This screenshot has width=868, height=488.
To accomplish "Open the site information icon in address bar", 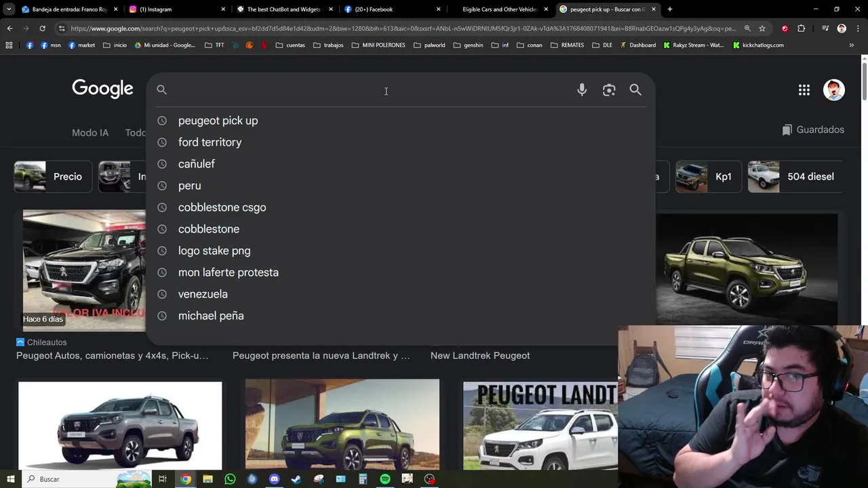I will (x=62, y=28).
